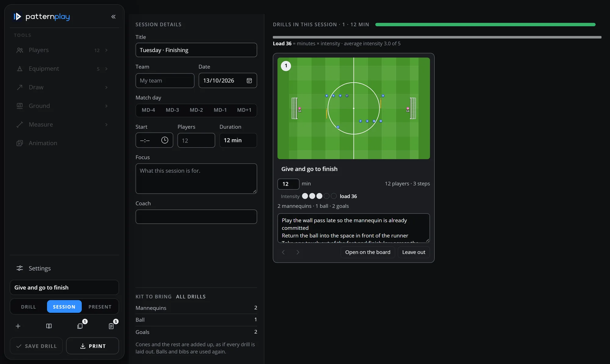Click the patternplay logo

tap(42, 16)
